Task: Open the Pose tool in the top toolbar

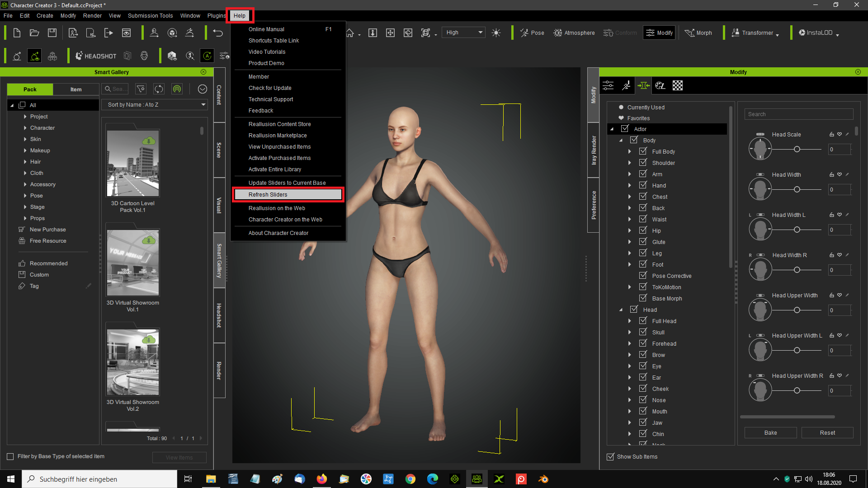Action: point(532,33)
